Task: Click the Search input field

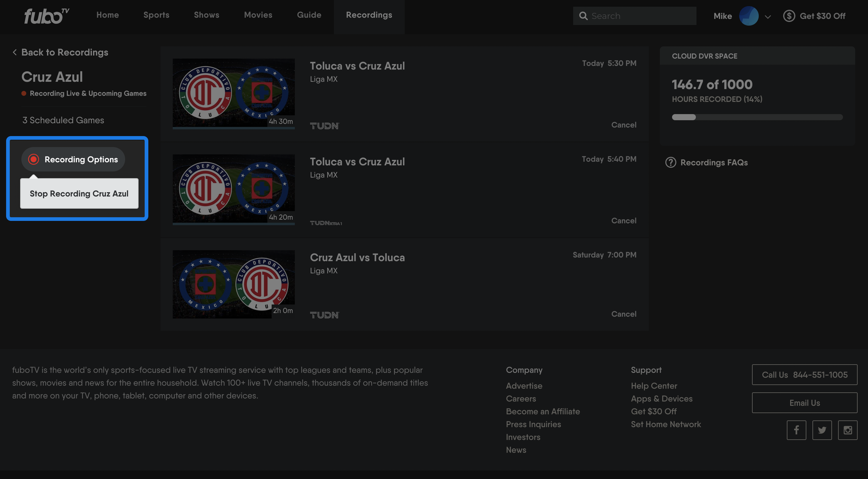Action: coord(635,16)
